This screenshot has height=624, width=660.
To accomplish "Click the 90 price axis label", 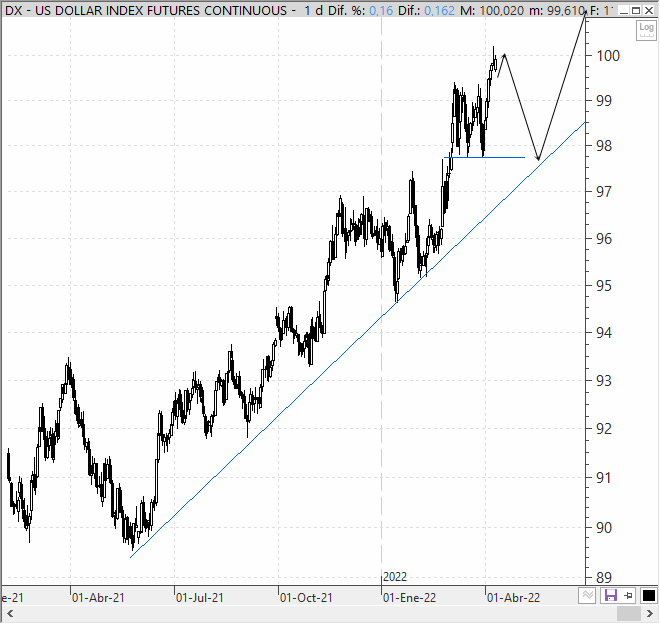I will pos(604,528).
